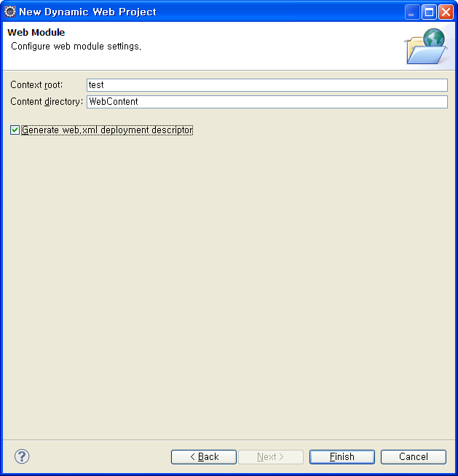Viewport: 458px width, 476px height.
Task: Click the disabled Next button
Action: click(271, 457)
